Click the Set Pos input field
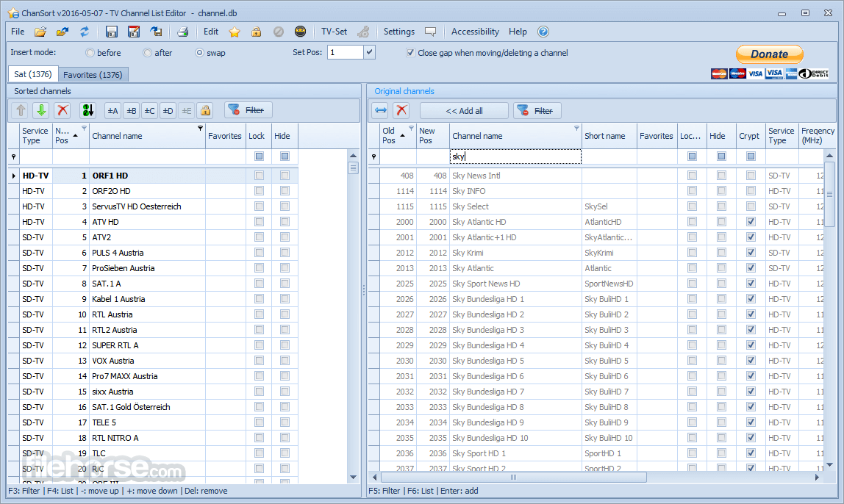This screenshot has height=504, width=844. click(x=346, y=52)
